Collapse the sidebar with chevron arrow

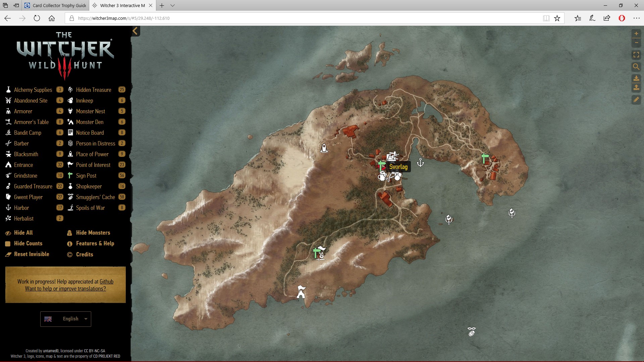tap(135, 31)
